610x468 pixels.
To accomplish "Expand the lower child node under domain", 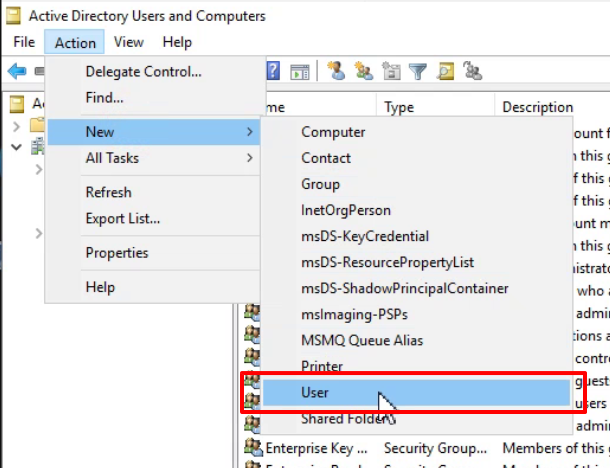I will (38, 233).
